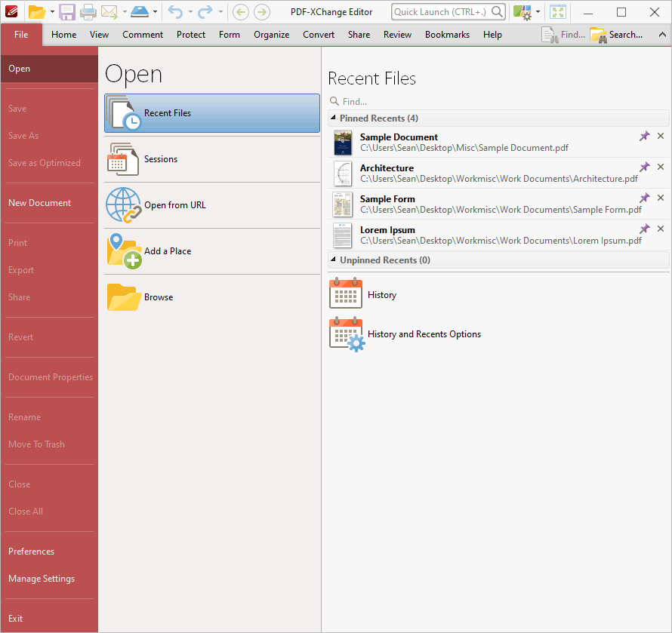672x633 pixels.
Task: Open History and Recents Options
Action: (x=405, y=334)
